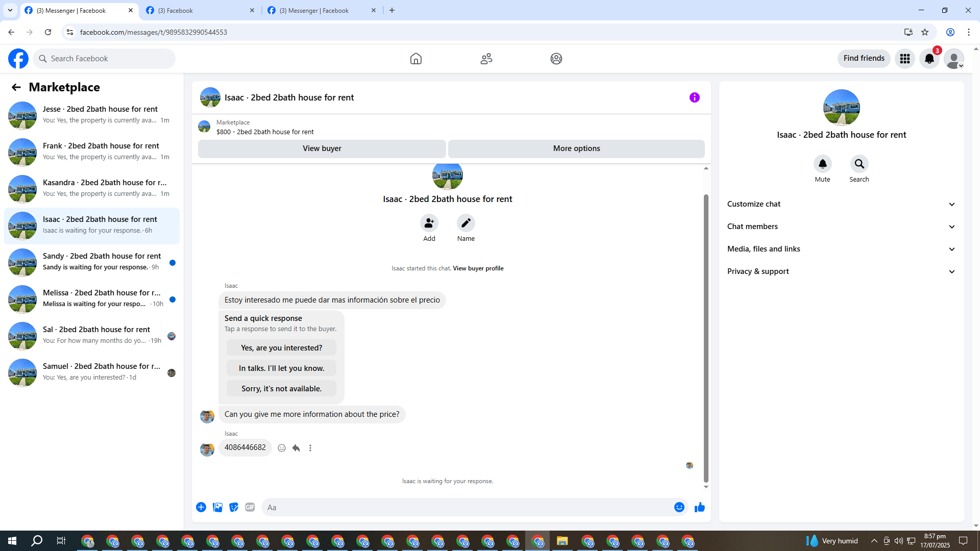Viewport: 980px width, 551px height.
Task: Send a thumbs-up like
Action: (x=699, y=507)
